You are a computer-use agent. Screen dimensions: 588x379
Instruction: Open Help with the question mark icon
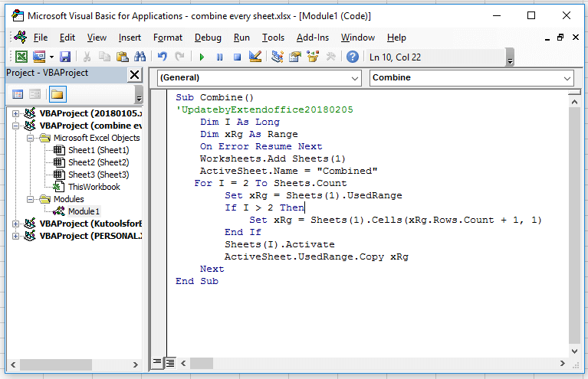pos(353,57)
